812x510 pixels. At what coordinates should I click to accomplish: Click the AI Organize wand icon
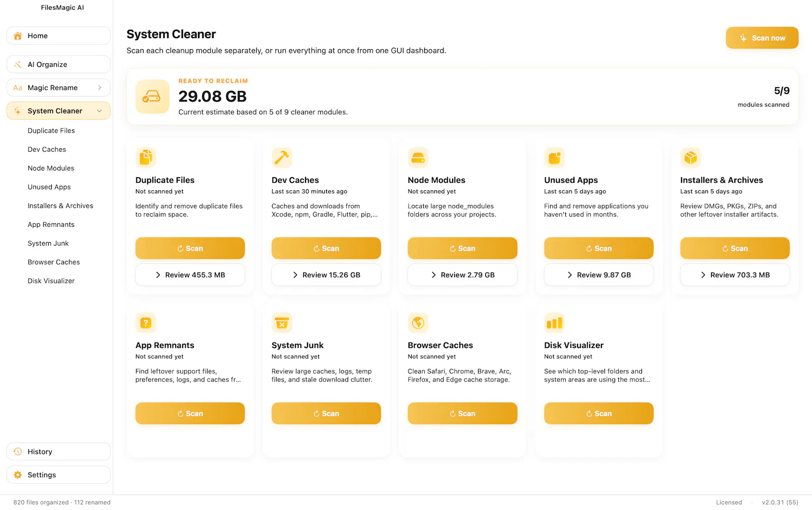click(x=18, y=64)
